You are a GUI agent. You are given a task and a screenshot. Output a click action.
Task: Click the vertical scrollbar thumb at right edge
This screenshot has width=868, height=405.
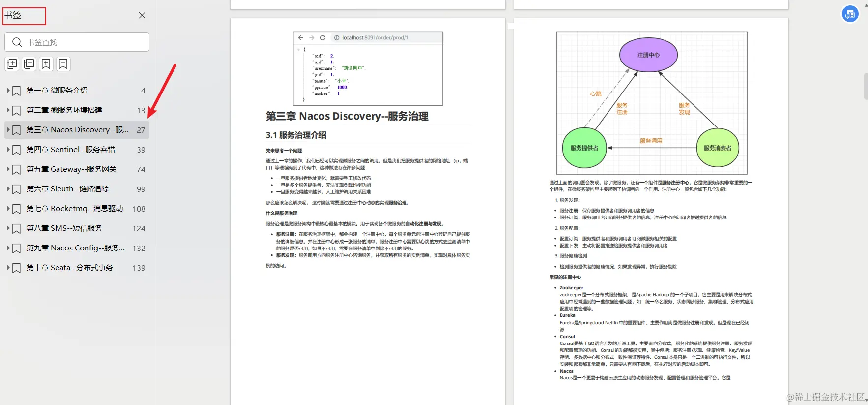click(866, 86)
